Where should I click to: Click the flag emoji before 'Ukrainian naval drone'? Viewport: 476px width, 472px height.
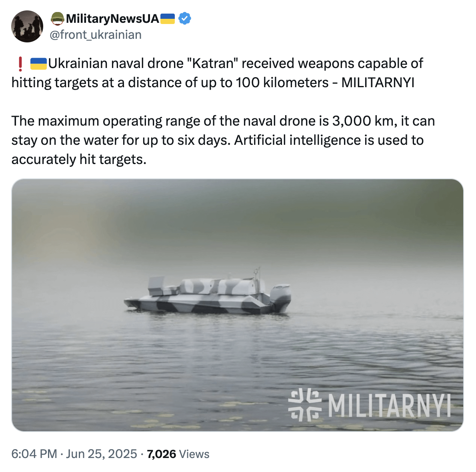click(38, 64)
